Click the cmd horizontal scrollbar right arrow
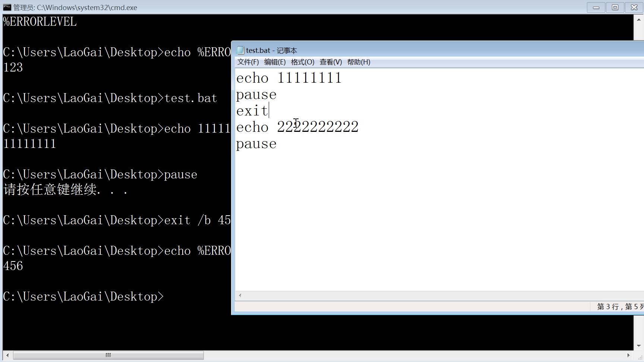Viewport: 644px width, 362px height. click(x=629, y=355)
